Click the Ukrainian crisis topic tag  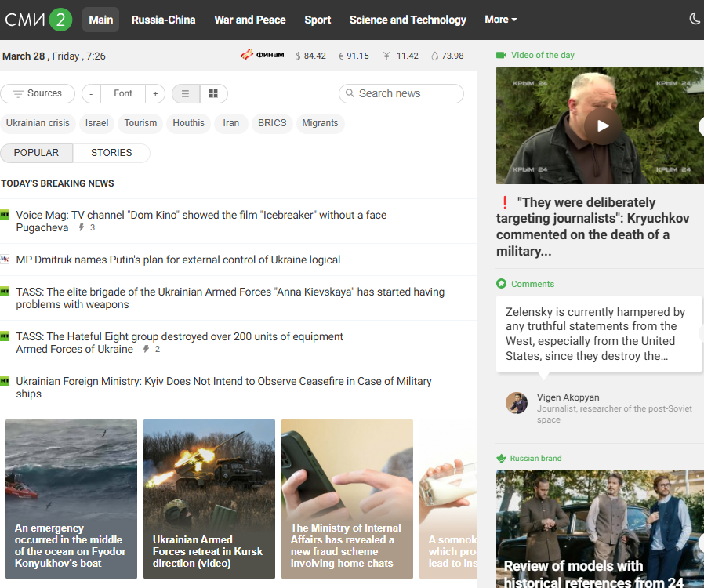click(x=38, y=123)
